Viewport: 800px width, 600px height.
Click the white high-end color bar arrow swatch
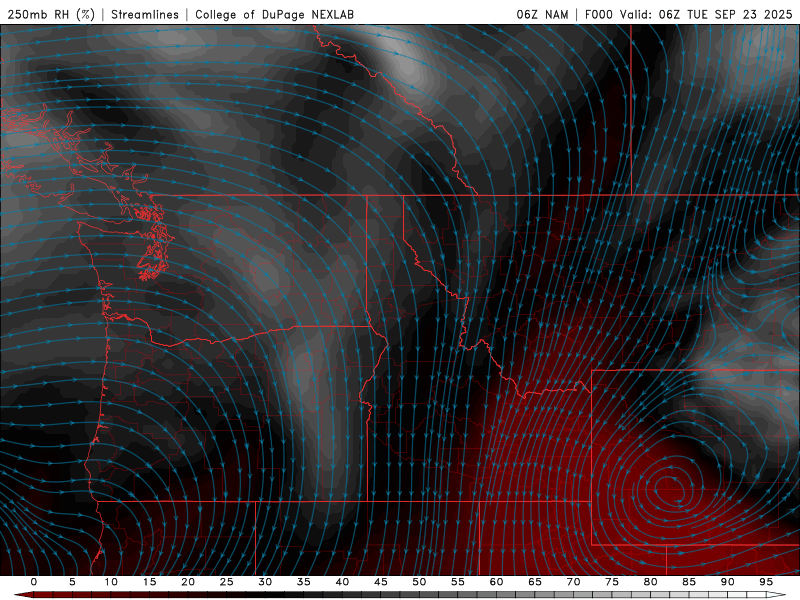point(777,595)
